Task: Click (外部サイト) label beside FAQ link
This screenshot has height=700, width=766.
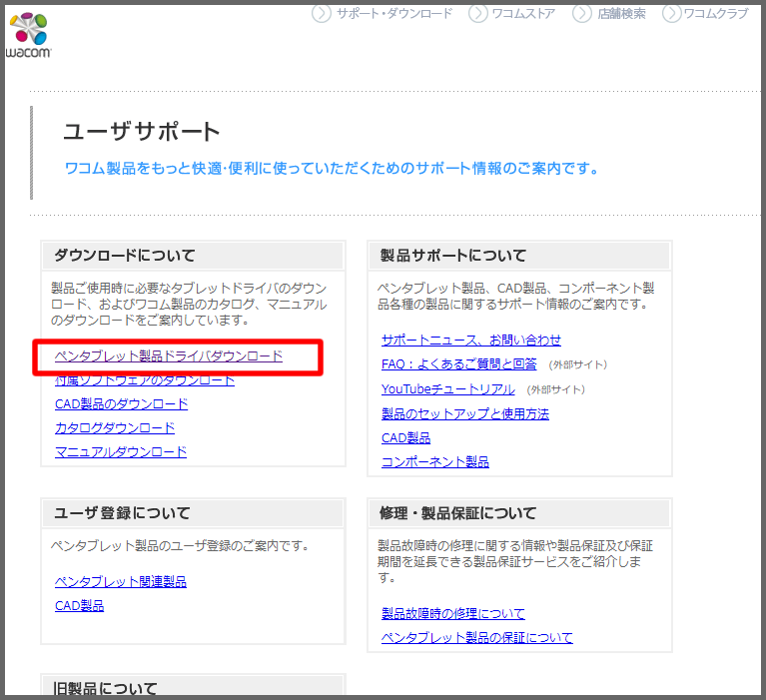Action: coord(578,364)
